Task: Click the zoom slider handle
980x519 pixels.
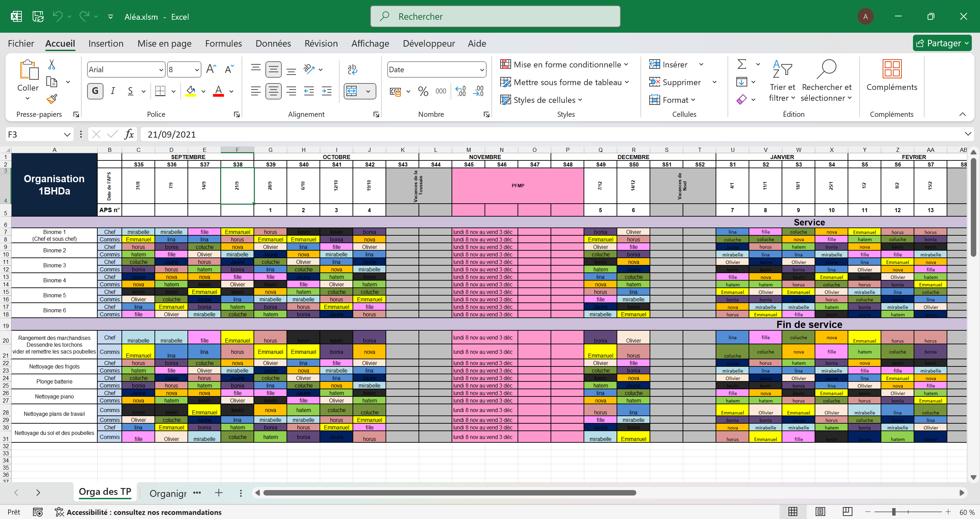Action: (x=894, y=512)
